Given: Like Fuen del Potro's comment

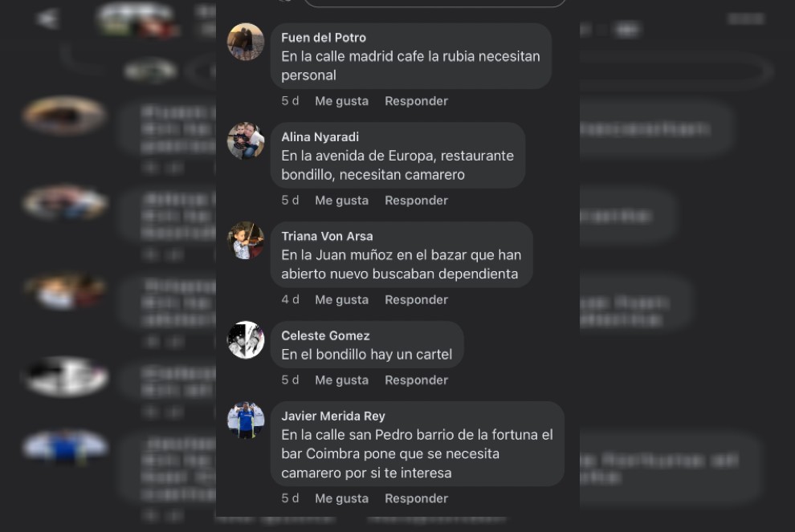Looking at the screenshot, I should pyautogui.click(x=342, y=101).
